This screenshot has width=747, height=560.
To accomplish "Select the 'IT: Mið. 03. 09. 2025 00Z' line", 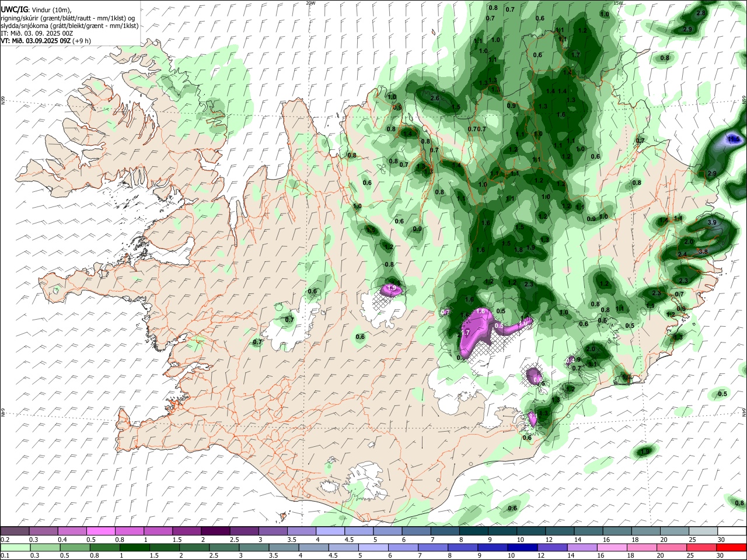I will [x=37, y=34].
